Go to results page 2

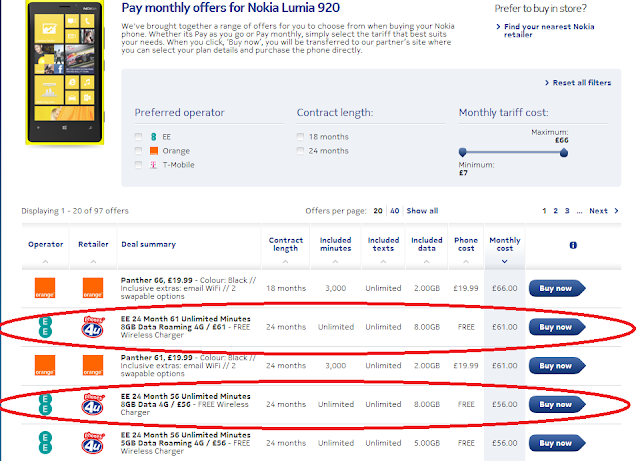click(556, 211)
